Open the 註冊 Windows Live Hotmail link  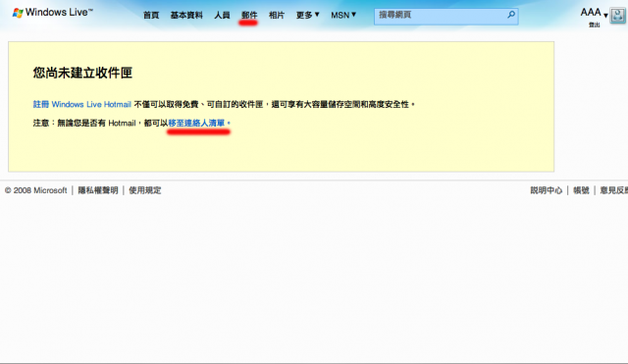82,105
